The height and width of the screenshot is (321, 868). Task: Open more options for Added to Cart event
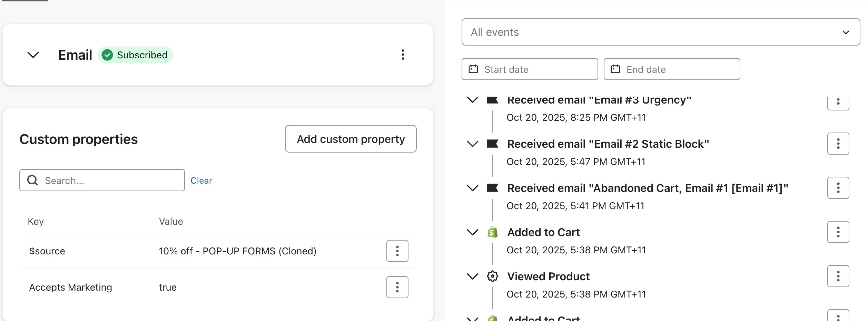838,232
